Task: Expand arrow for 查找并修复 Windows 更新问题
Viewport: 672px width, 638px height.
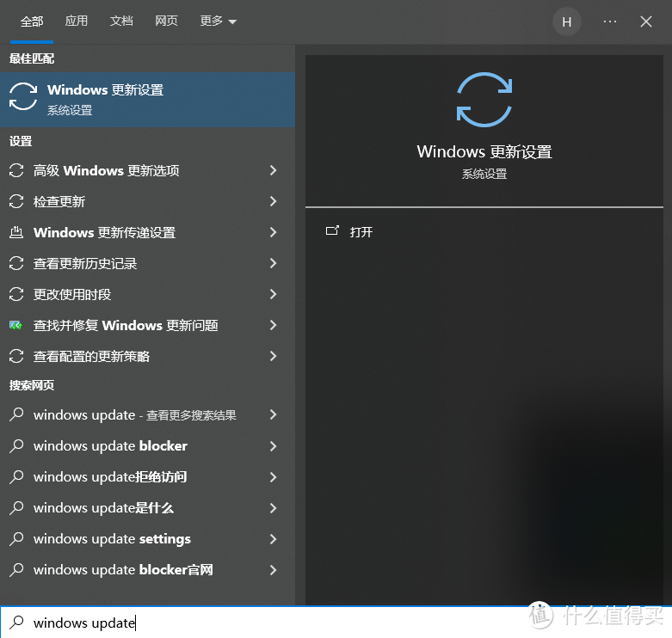Action: [x=273, y=325]
